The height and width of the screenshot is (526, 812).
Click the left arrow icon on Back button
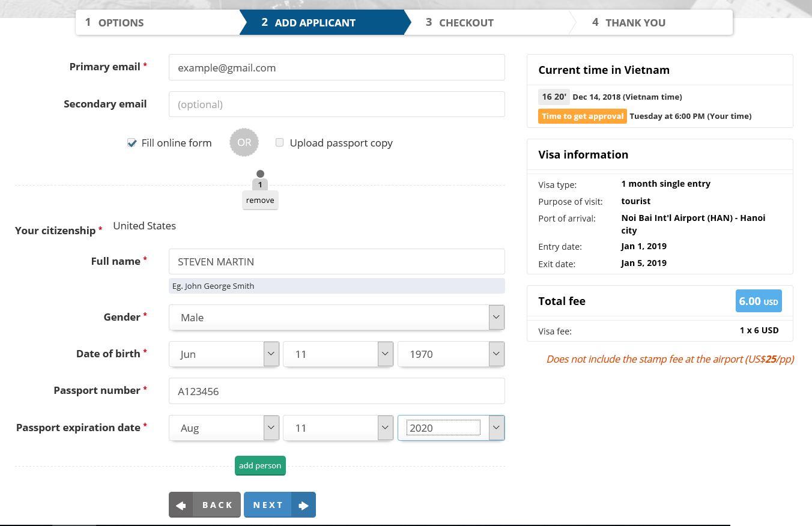click(x=181, y=505)
